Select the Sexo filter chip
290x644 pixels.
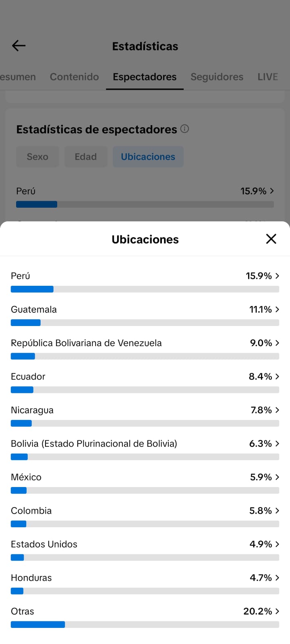coord(37,157)
